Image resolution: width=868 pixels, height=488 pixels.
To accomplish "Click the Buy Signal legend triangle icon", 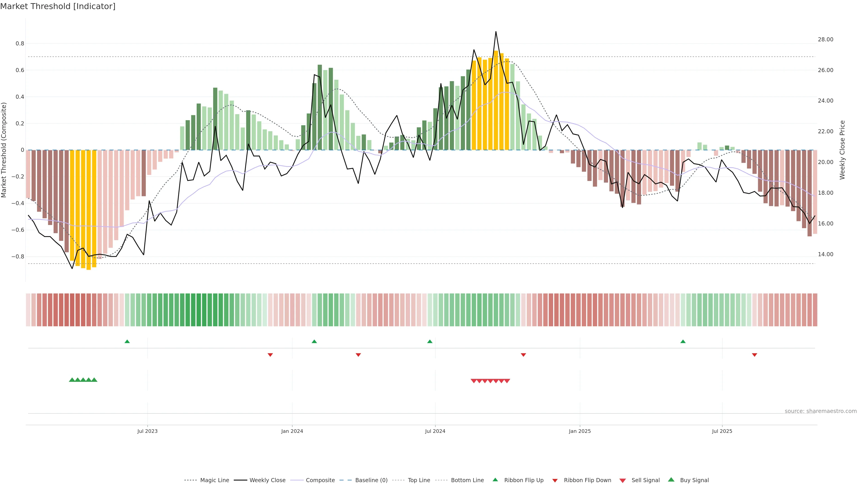I will click(671, 480).
